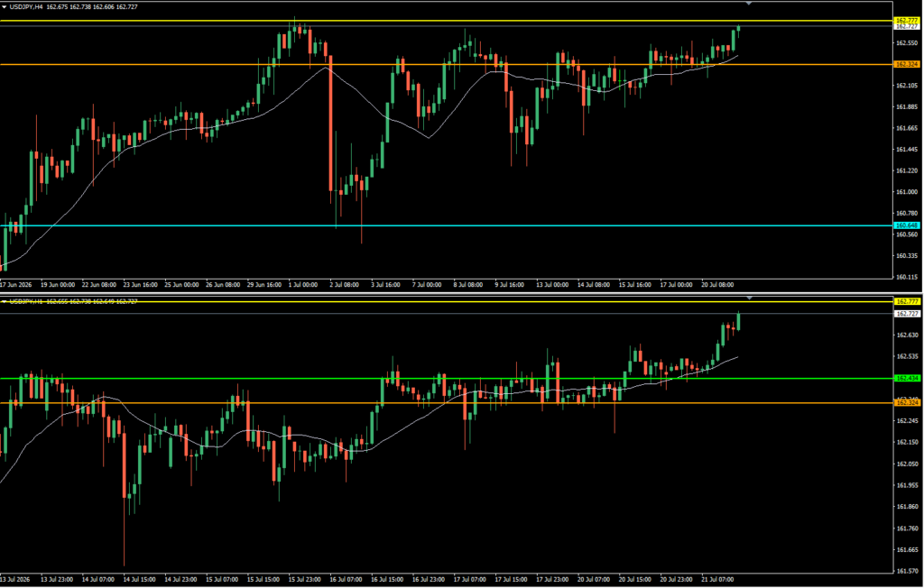
Task: Click the 161.000 level on H4 price scale
Action: click(907, 192)
